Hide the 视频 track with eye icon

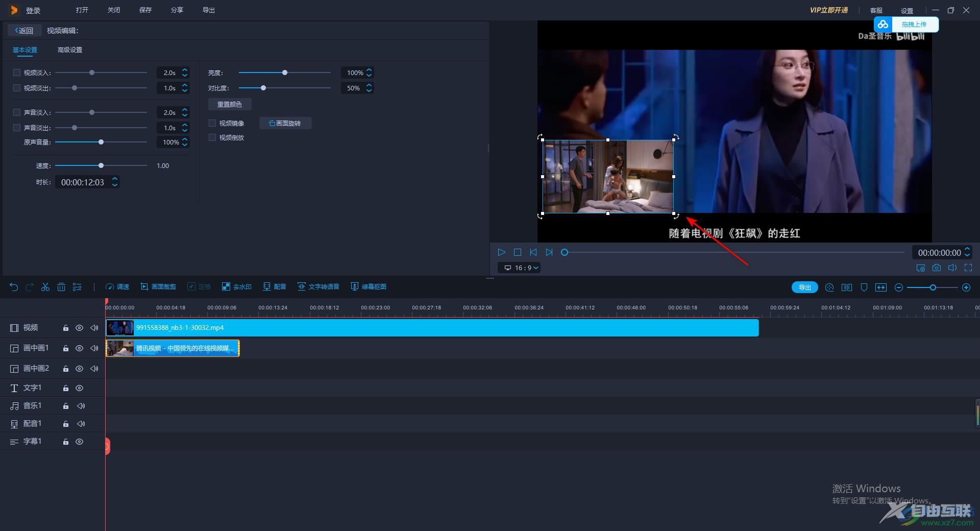pyautogui.click(x=80, y=328)
